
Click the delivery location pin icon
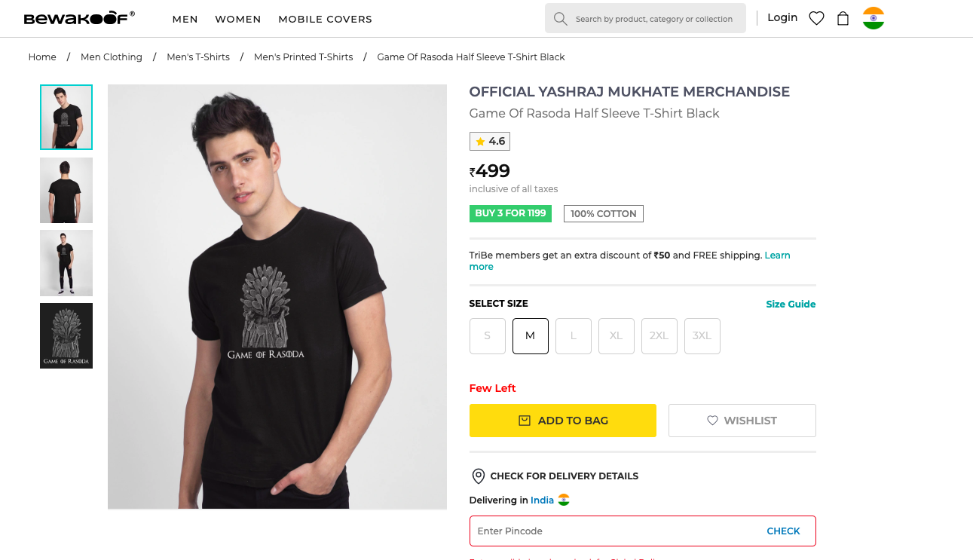coord(478,476)
